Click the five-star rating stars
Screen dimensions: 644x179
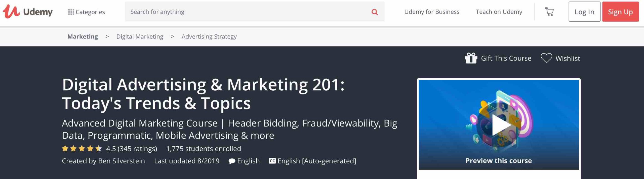82,149
